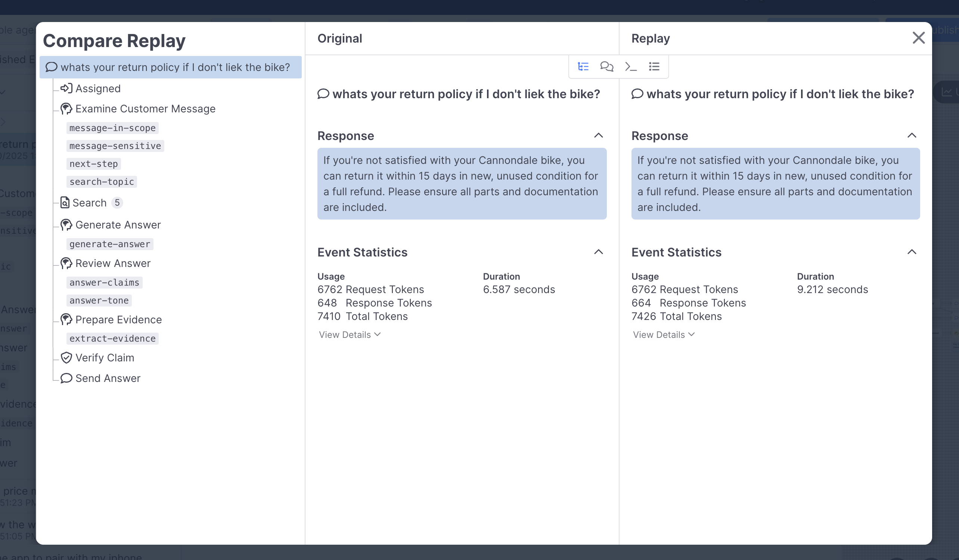Collapse the Original Response section
The width and height of the screenshot is (959, 560).
click(598, 136)
